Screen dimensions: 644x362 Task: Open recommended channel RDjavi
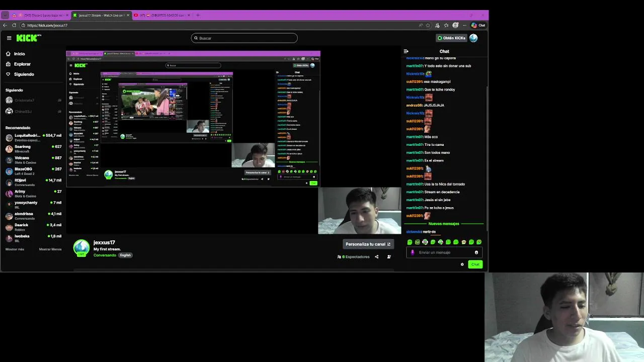point(33,183)
